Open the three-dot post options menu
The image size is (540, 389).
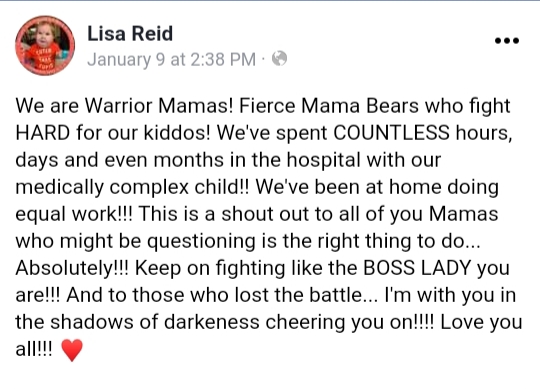pyautogui.click(x=507, y=41)
